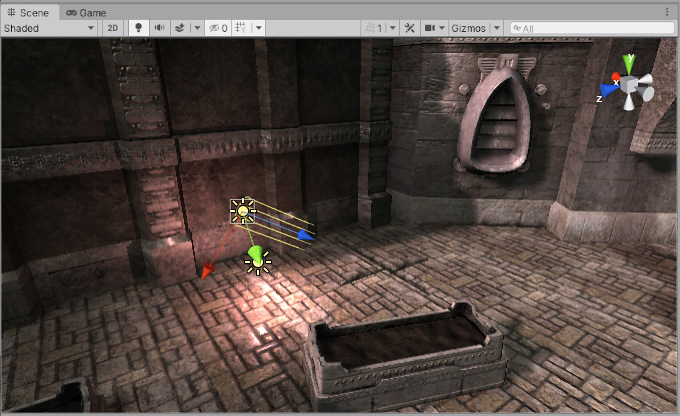Select the boxed light gizmo in scene
Viewport: 680px width, 416px height.
pos(242,210)
